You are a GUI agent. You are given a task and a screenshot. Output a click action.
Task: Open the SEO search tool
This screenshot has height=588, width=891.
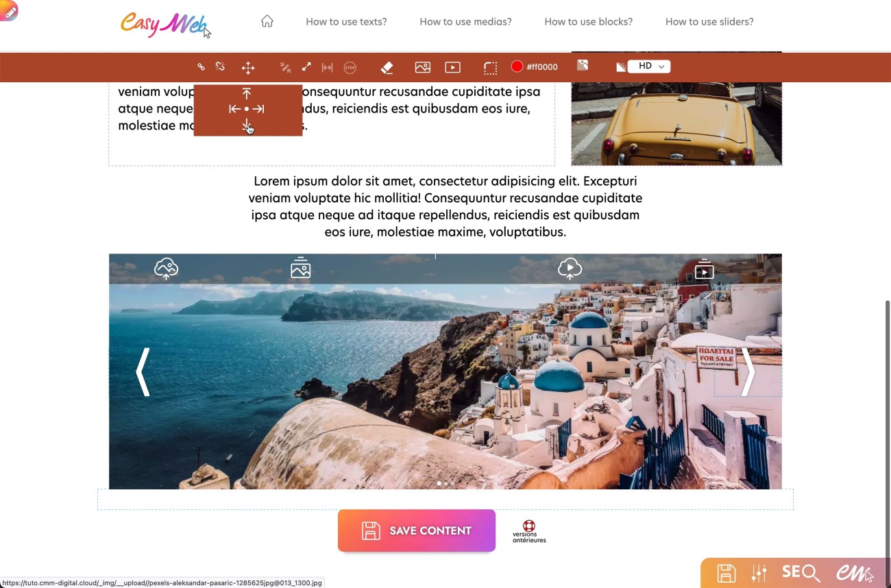[x=801, y=572]
